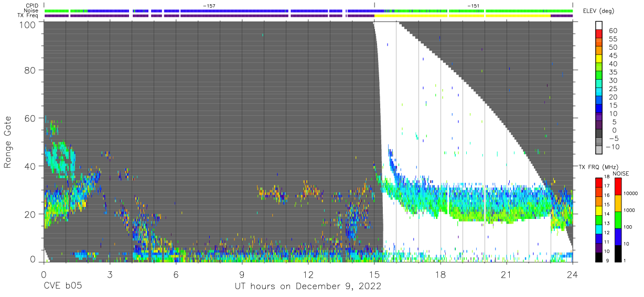
Task: Select the red top segment of the TX FRQ bar
Action: click(599, 182)
